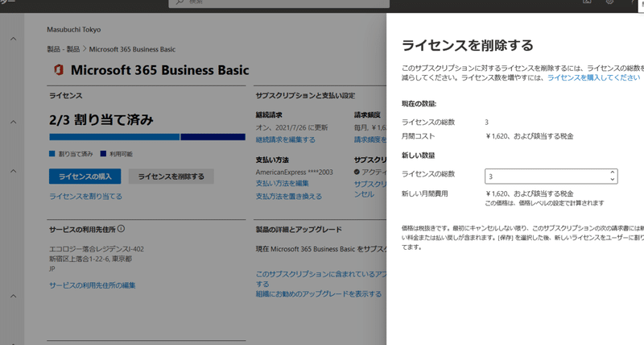Select the 新しい月間費用 ¥1,620 value text

click(530, 193)
